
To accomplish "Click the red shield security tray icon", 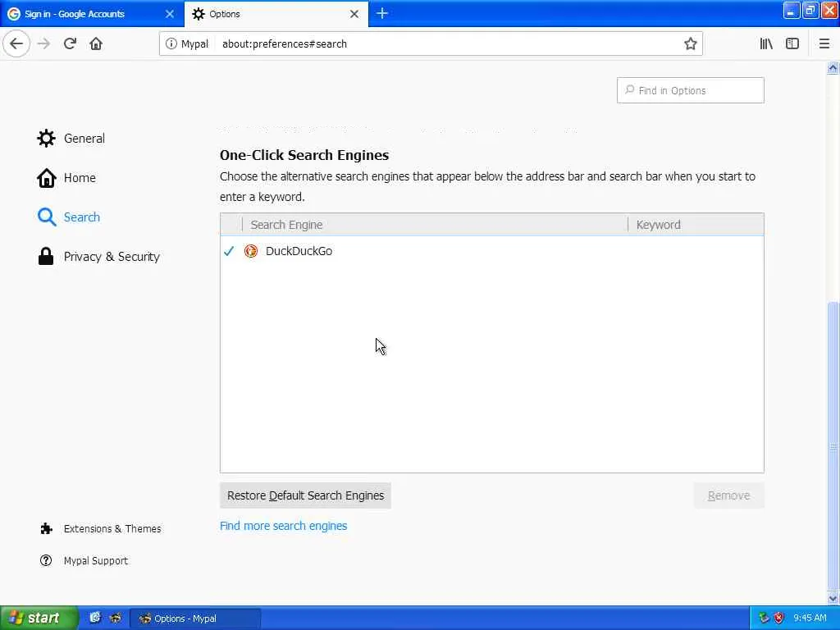I will tap(779, 619).
